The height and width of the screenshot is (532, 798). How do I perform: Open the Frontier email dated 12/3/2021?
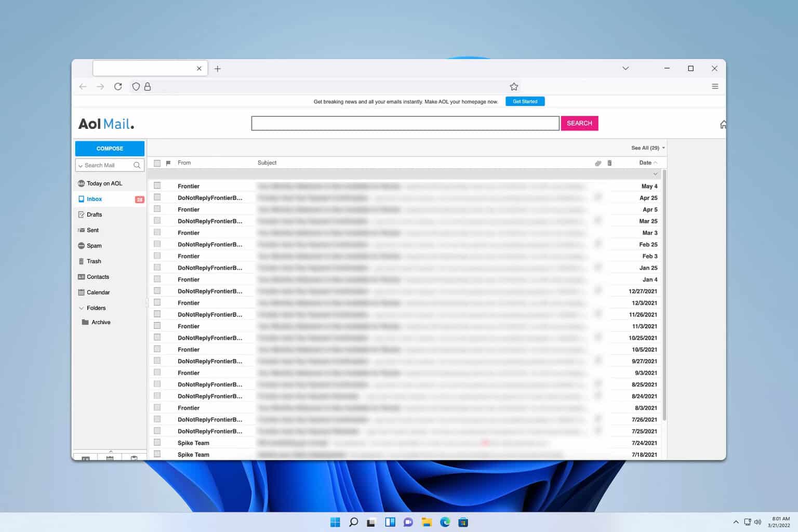tap(405, 302)
